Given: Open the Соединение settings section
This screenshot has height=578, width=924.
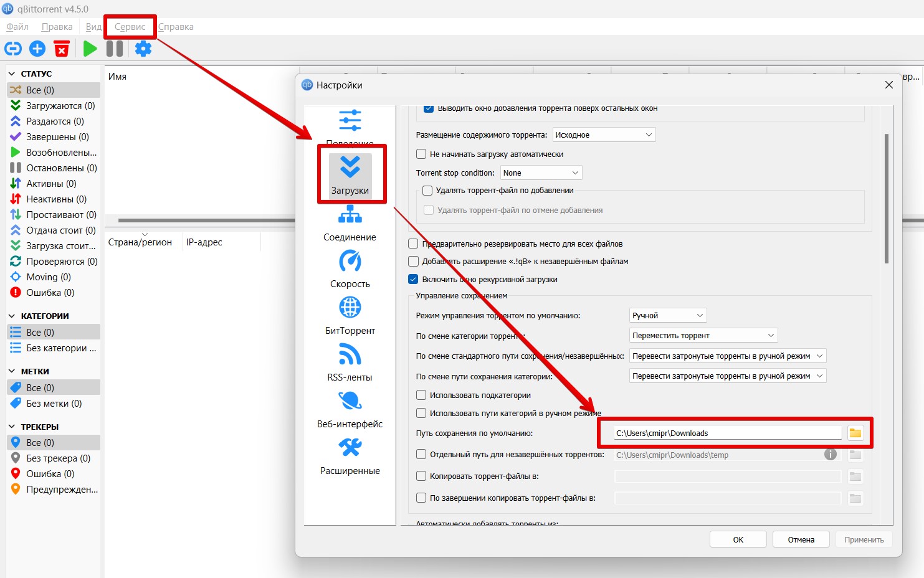Looking at the screenshot, I should coord(350,224).
